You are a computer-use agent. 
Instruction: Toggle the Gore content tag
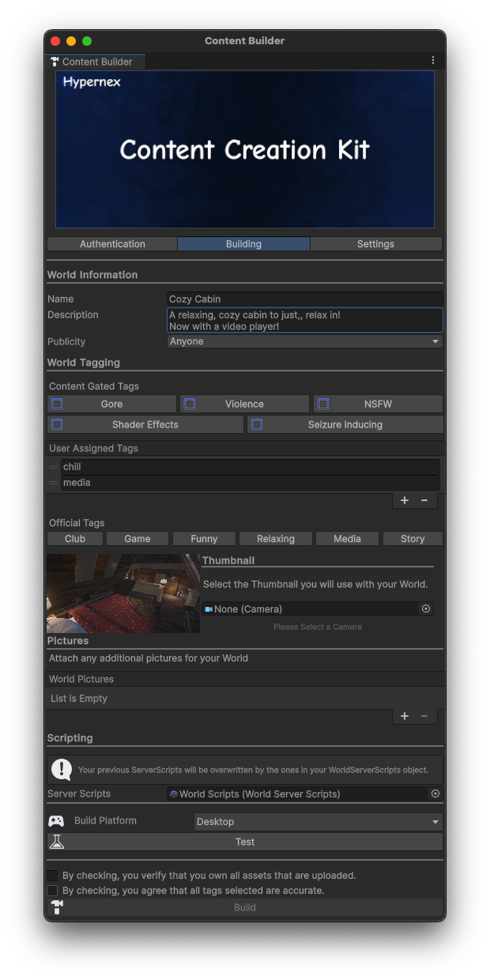click(111, 404)
